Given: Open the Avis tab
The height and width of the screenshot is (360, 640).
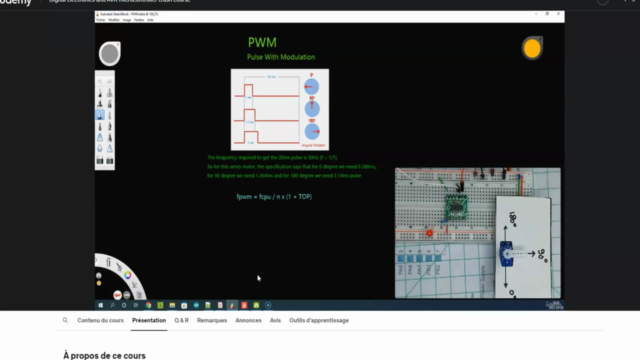Looking at the screenshot, I should coord(275,320).
